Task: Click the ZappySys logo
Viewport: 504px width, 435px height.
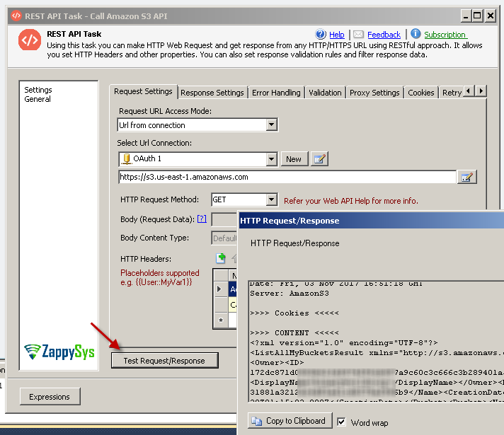Action: coord(59,352)
